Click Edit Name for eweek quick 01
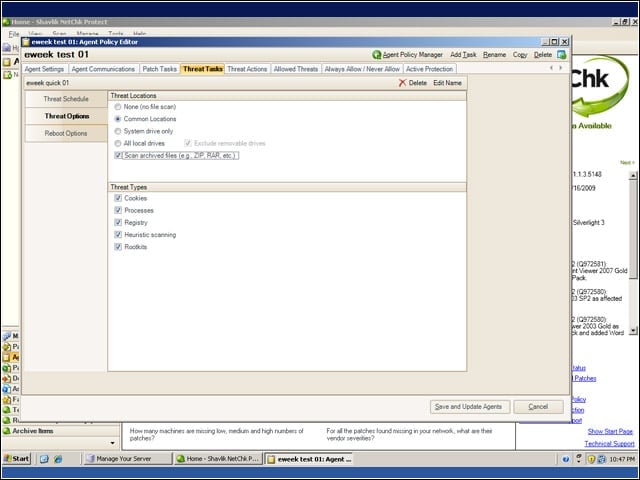Image resolution: width=640 pixels, height=480 pixels. coord(447,83)
